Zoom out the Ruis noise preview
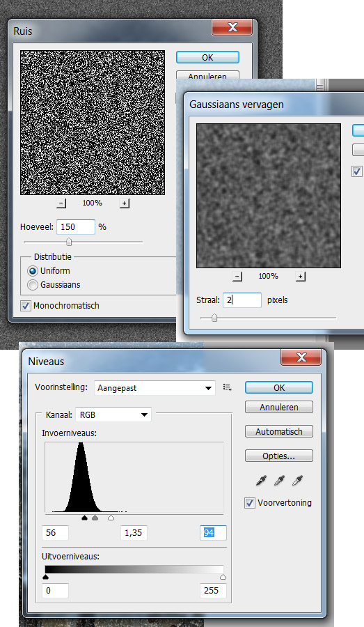The height and width of the screenshot is (627, 364). click(x=61, y=203)
